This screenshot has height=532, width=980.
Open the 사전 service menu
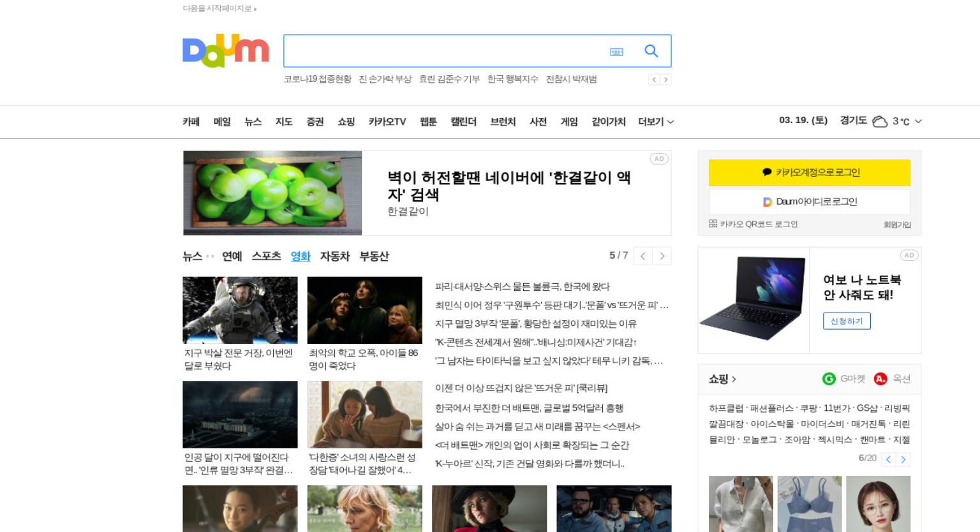point(538,122)
